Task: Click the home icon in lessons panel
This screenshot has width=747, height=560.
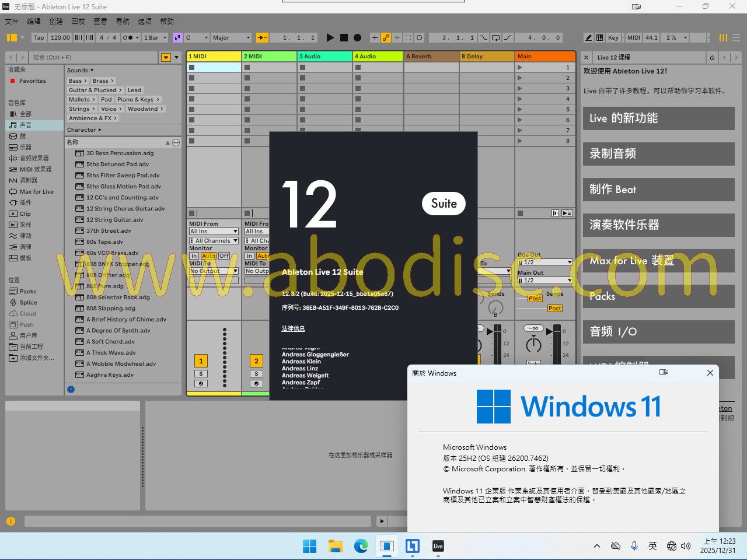Action: pos(712,57)
